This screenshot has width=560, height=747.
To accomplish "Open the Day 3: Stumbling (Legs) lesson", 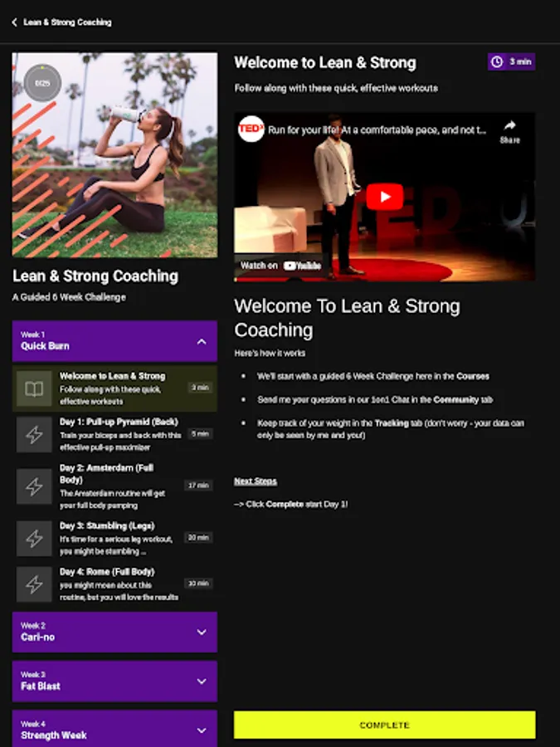I will click(114, 539).
